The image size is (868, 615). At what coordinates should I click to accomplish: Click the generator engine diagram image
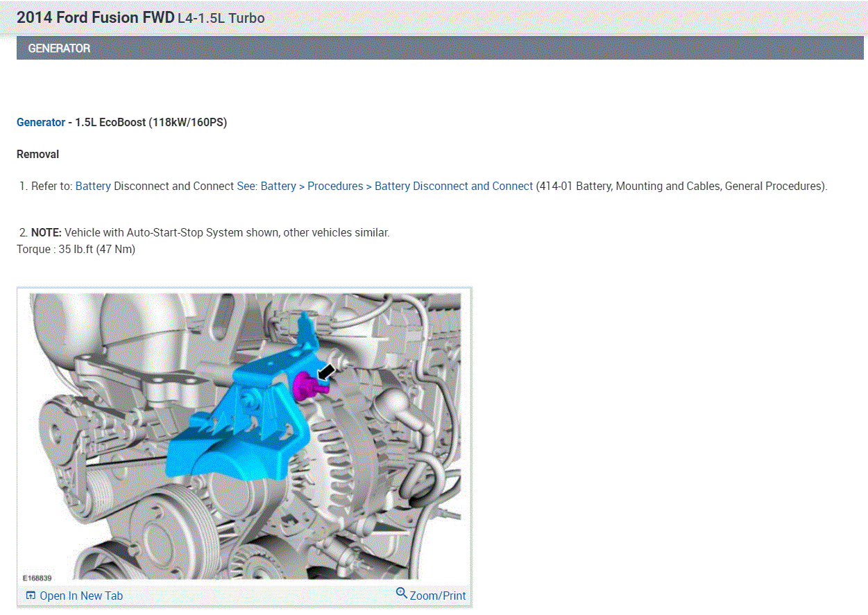[x=245, y=436]
